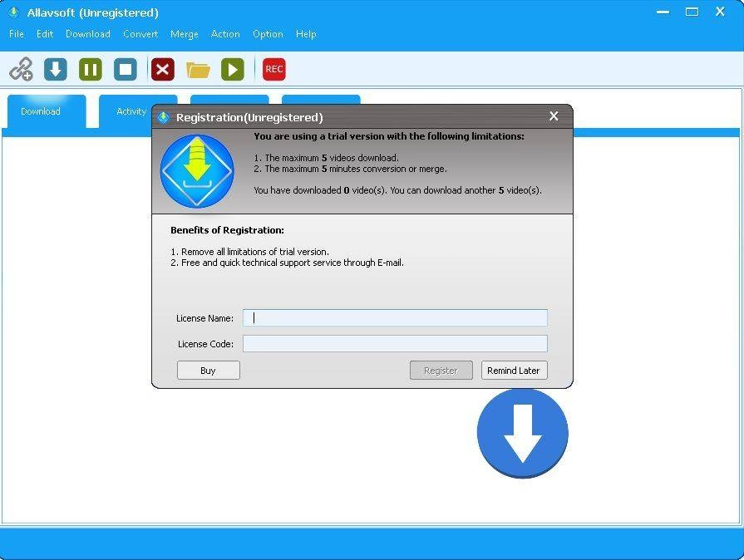Choose Remind Later in the dialog
Image resolution: width=744 pixels, height=560 pixels.
[514, 371]
